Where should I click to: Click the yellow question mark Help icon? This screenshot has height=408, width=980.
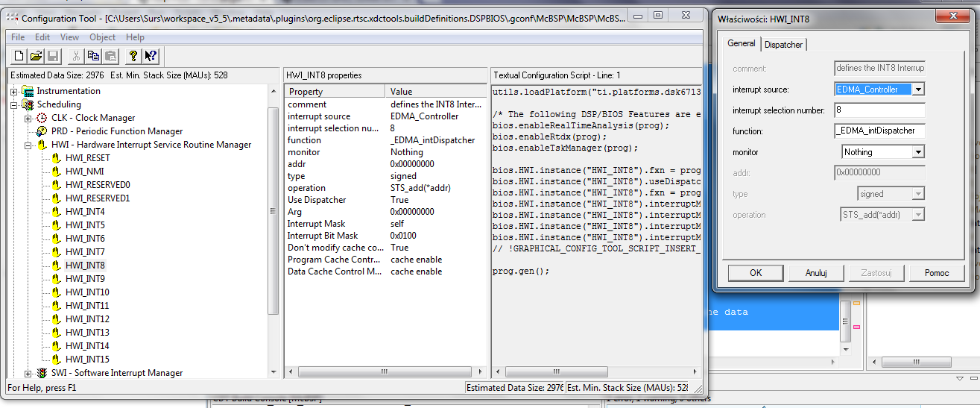[133, 56]
